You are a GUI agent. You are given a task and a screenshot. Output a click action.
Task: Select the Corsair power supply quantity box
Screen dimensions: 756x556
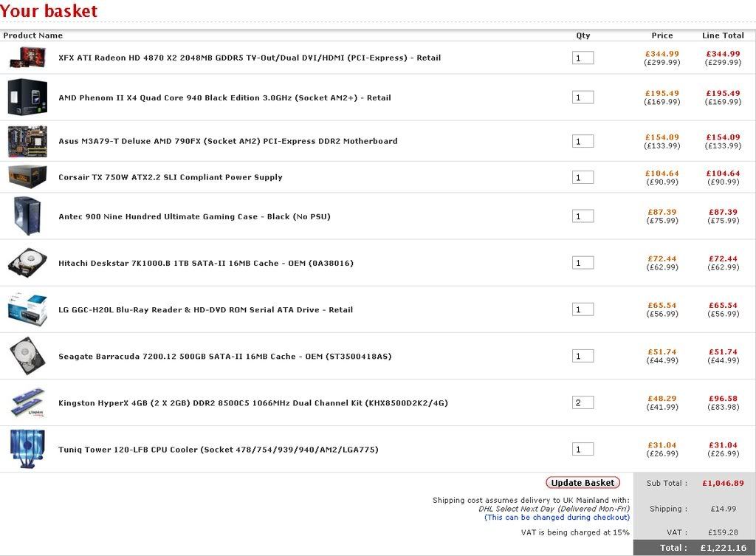583,177
